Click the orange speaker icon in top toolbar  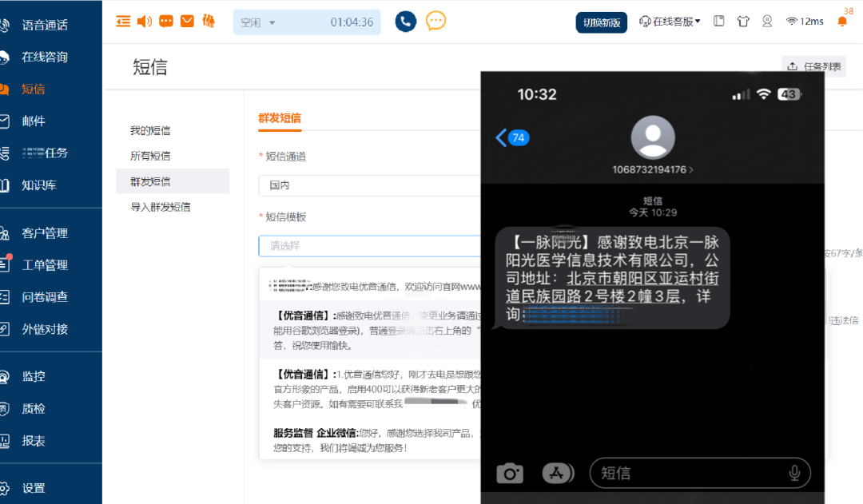(x=144, y=22)
